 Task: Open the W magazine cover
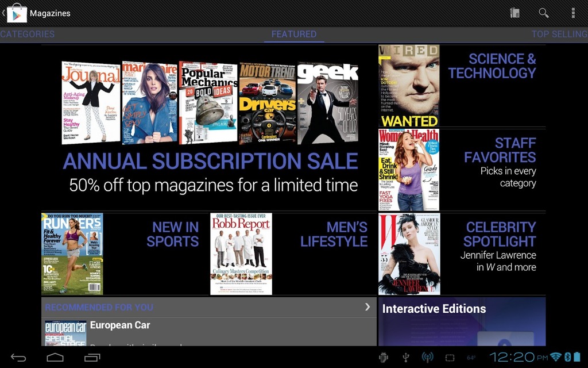[x=409, y=254]
